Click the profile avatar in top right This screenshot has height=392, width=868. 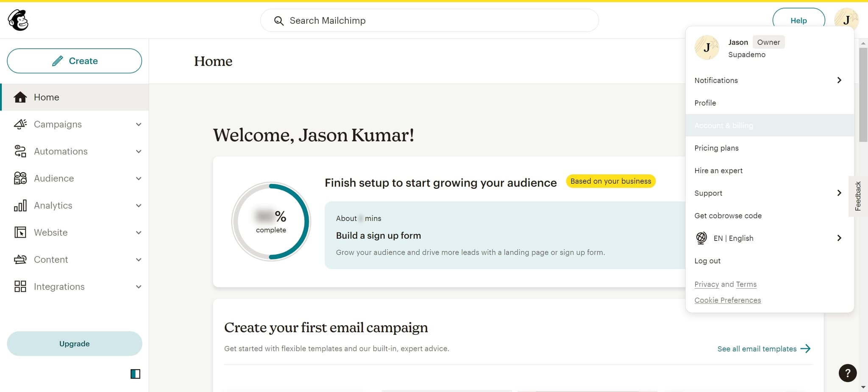click(846, 20)
